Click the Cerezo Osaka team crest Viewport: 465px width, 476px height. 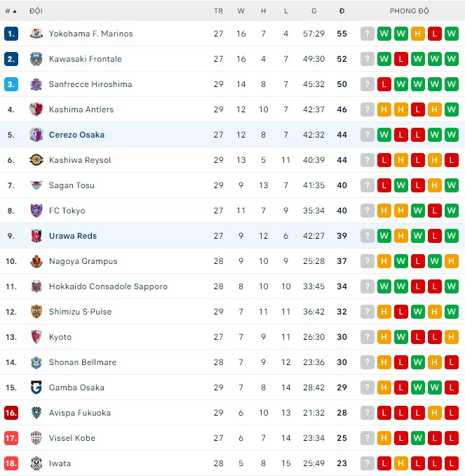[36, 135]
